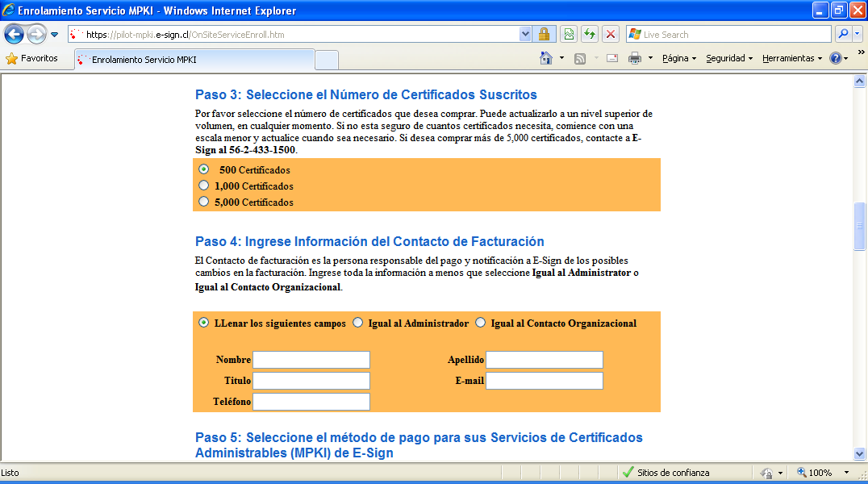Open the Página dropdown menu
This screenshot has height=484, width=868.
(x=678, y=58)
